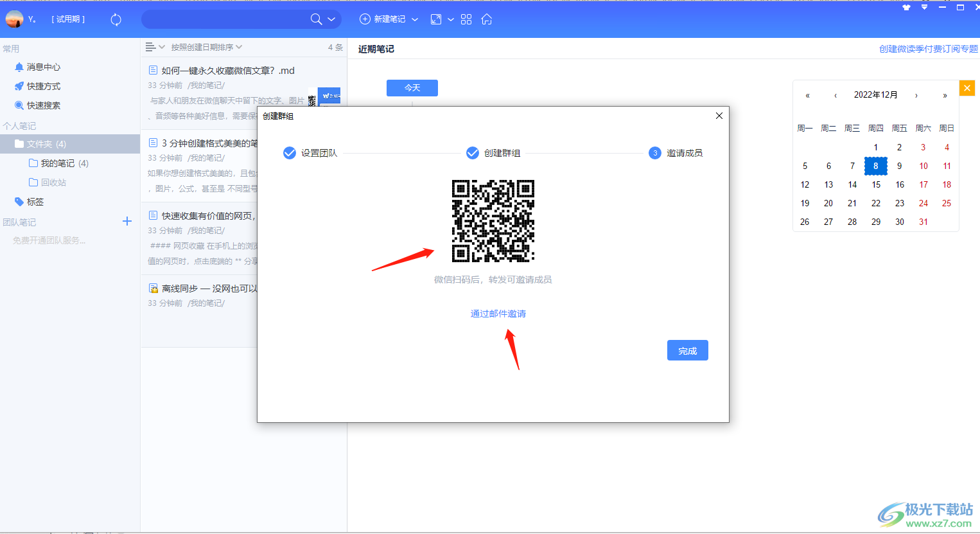This screenshot has height=534, width=980.
Task: Open note 3 分钟创建格式美美的笔记
Action: pos(209,143)
